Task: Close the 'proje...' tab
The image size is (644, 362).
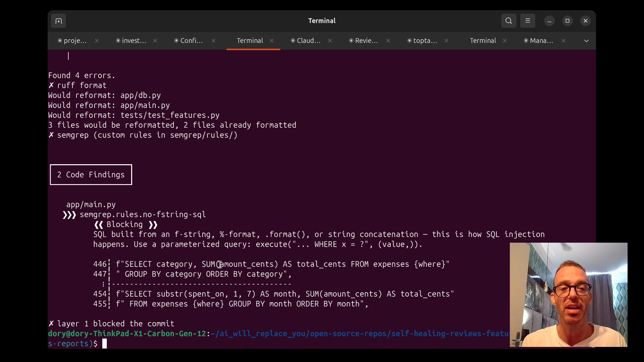Action: [97, 41]
